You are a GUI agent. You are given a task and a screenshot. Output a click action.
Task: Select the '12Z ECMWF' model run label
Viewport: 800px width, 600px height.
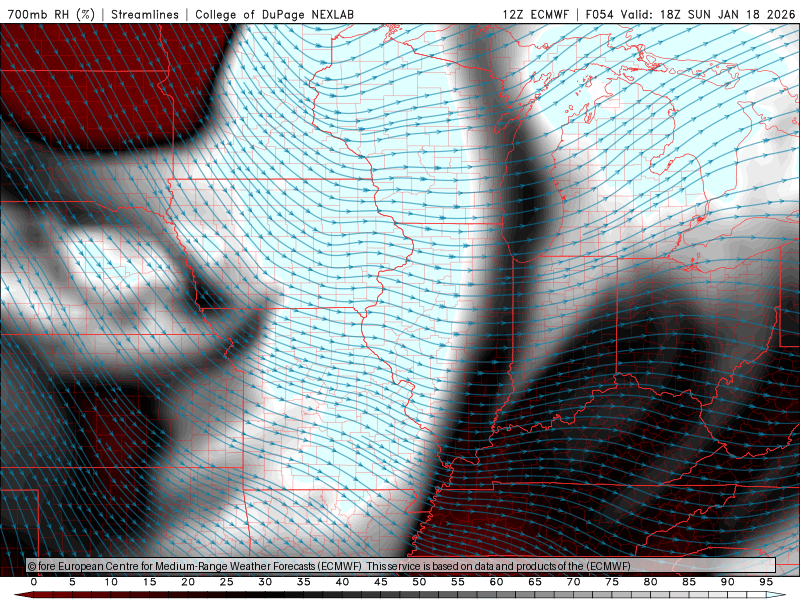[x=535, y=14]
